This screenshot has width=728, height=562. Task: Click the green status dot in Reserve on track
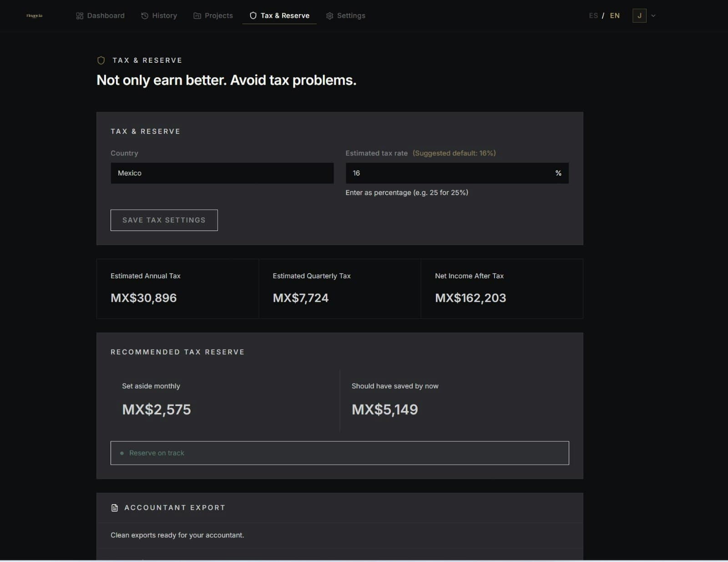tap(121, 453)
